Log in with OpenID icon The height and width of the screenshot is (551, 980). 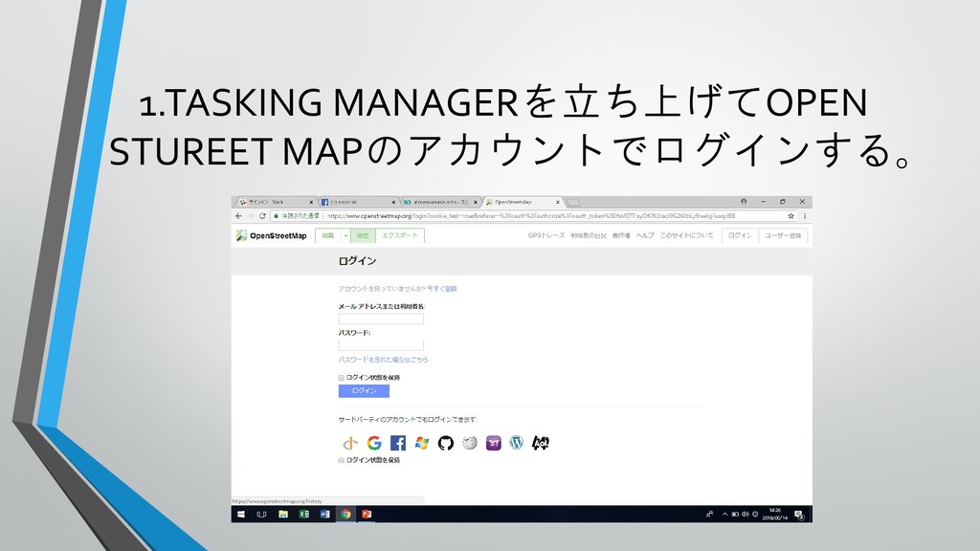350,443
